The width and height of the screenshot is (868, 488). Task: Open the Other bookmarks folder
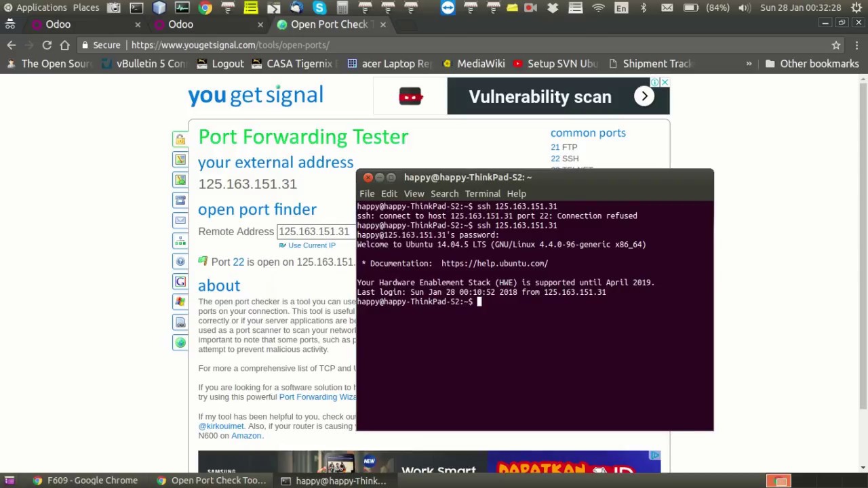(x=812, y=64)
